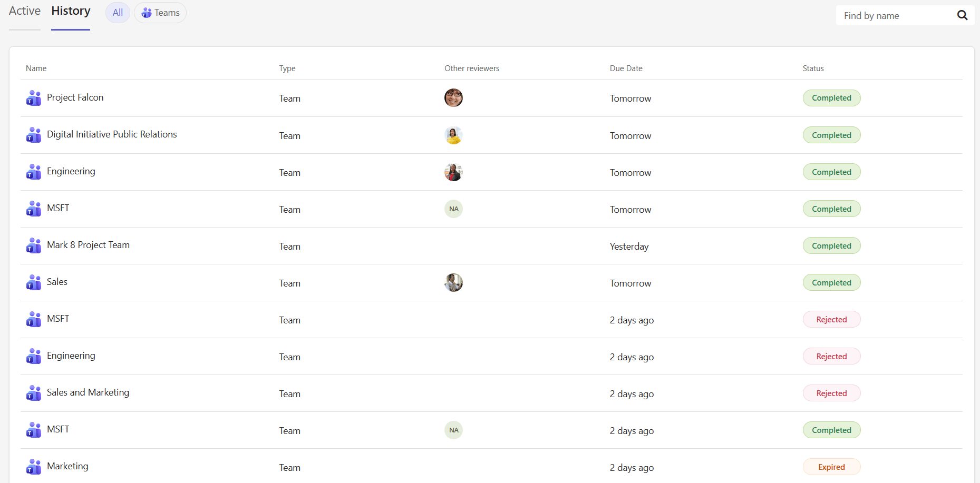This screenshot has width=980, height=483.
Task: Click the Teams icon beside Sales and Marketing
Action: (34, 393)
